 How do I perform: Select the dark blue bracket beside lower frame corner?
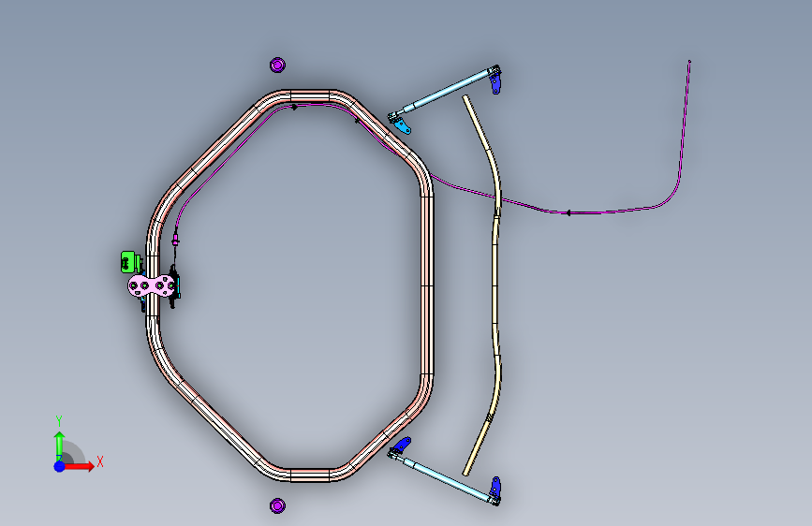[x=402, y=445]
